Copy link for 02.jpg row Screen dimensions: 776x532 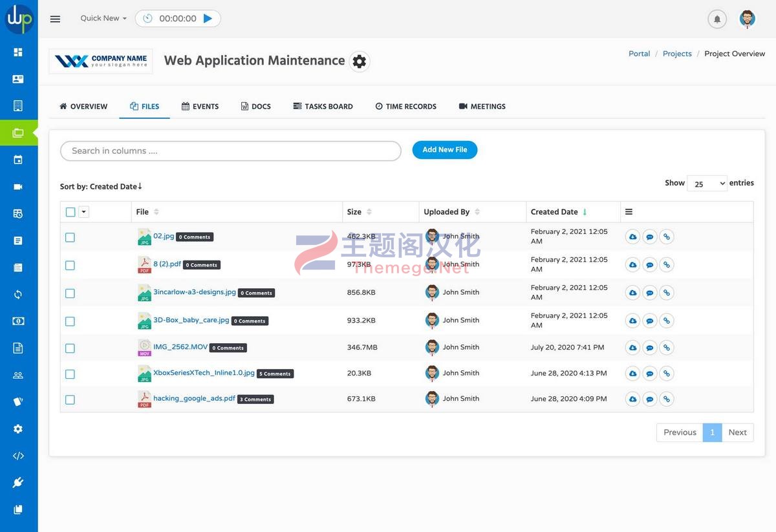click(x=667, y=237)
